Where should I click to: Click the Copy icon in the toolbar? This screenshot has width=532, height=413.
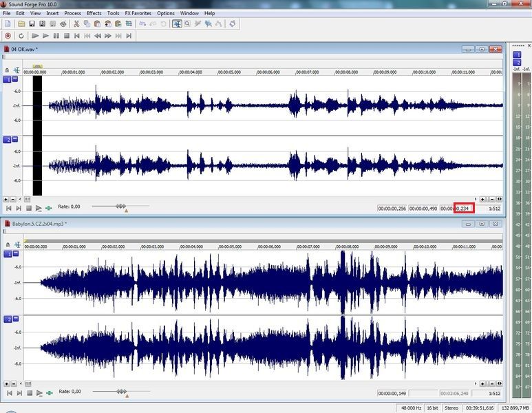click(87, 24)
